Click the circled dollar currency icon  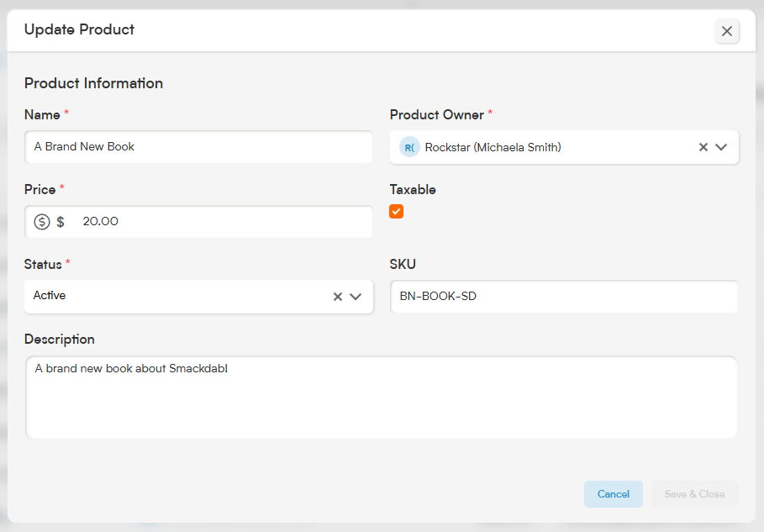tap(42, 222)
